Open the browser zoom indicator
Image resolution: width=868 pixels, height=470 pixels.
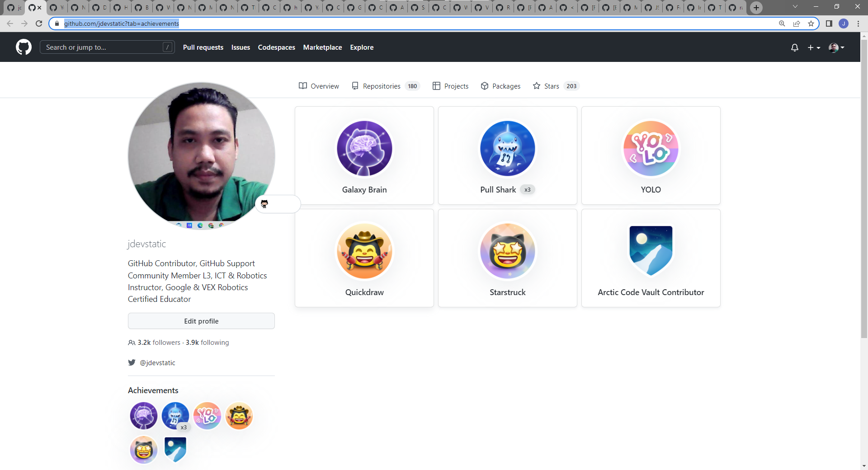pos(782,23)
